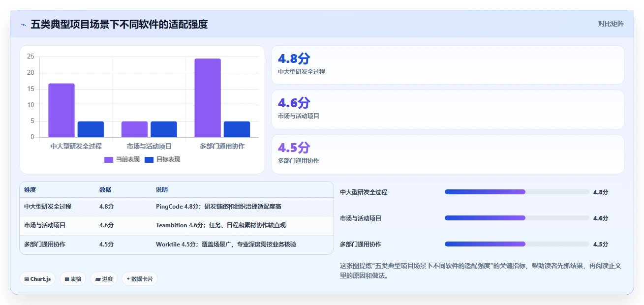Click the 4.8分 value beside the progress bar
The width and height of the screenshot is (644, 305).
[x=601, y=192]
